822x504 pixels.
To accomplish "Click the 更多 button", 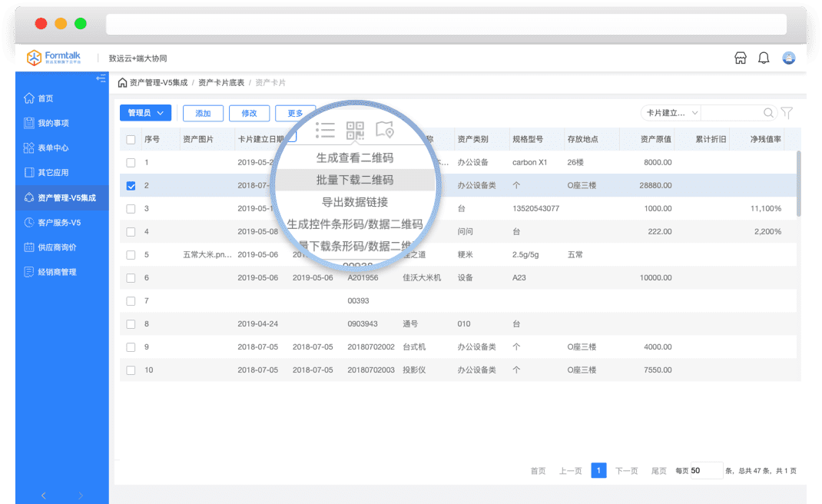I will [x=295, y=113].
